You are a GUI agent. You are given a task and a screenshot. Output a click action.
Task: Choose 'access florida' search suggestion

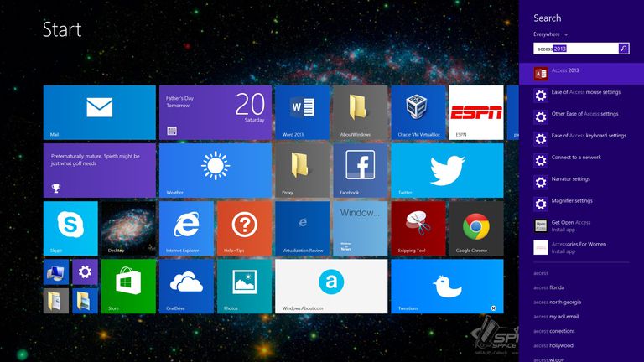click(548, 287)
